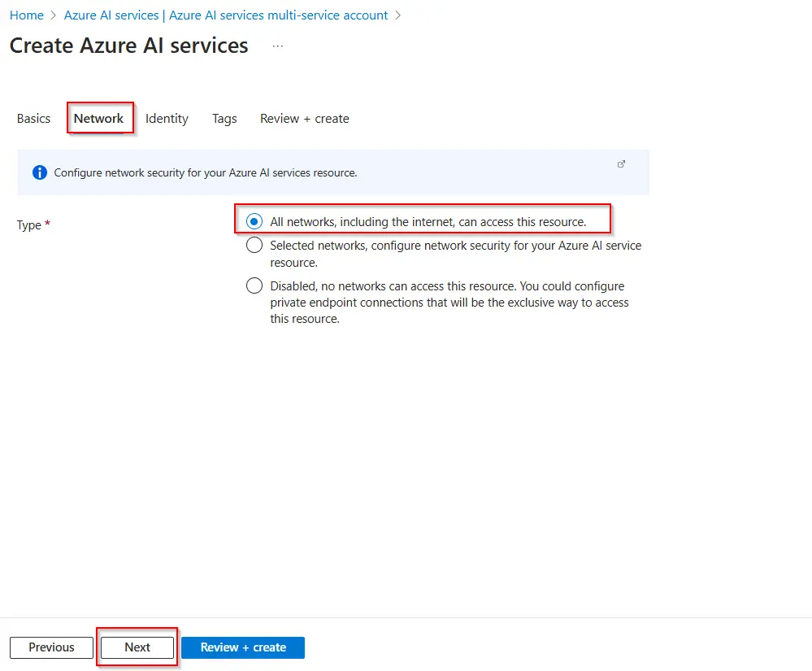812x671 pixels.
Task: Click the Create Azure AI services heading
Action: pos(129,46)
